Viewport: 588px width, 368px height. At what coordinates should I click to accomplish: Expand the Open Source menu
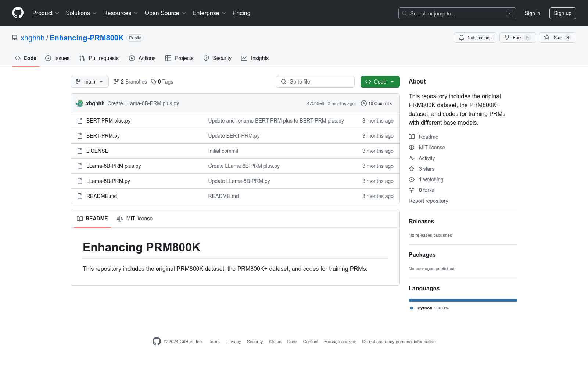point(165,13)
